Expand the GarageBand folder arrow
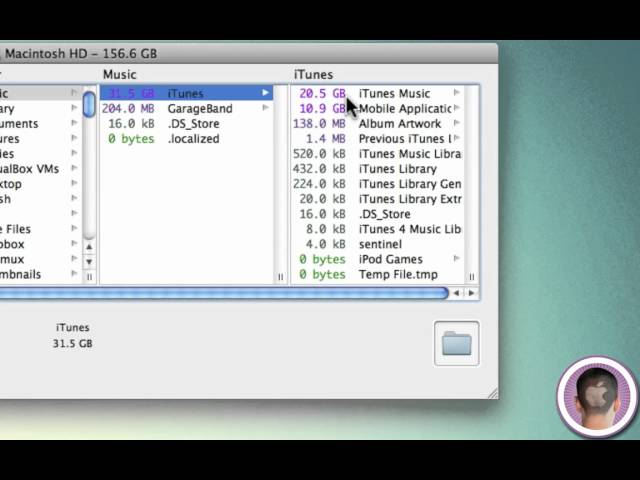Viewport: 640px width, 480px height. point(266,109)
